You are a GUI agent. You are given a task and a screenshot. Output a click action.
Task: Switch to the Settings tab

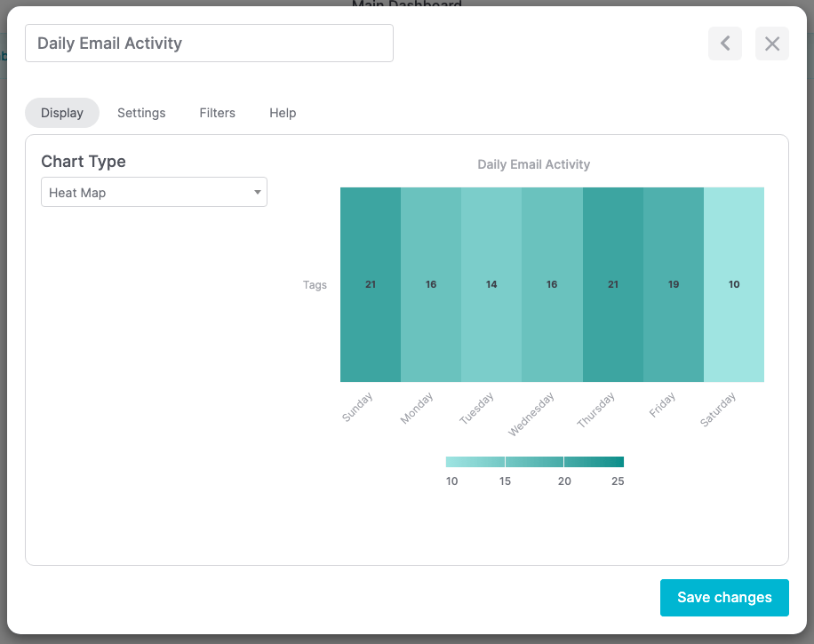(x=141, y=112)
